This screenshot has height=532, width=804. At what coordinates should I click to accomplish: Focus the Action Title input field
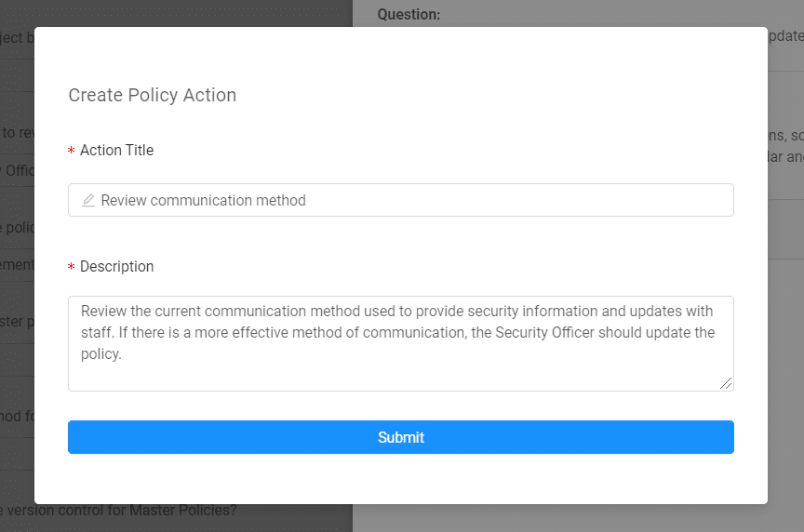[400, 200]
